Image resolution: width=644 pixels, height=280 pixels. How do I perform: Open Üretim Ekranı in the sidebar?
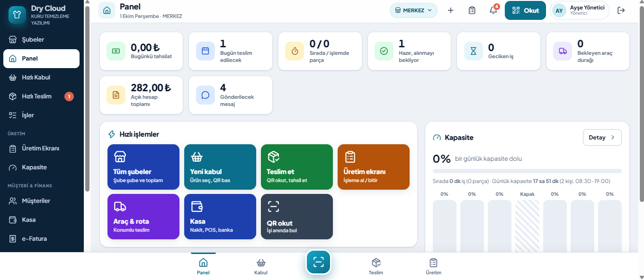point(41,149)
